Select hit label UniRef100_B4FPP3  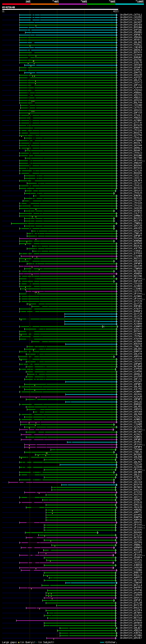point(131,588)
